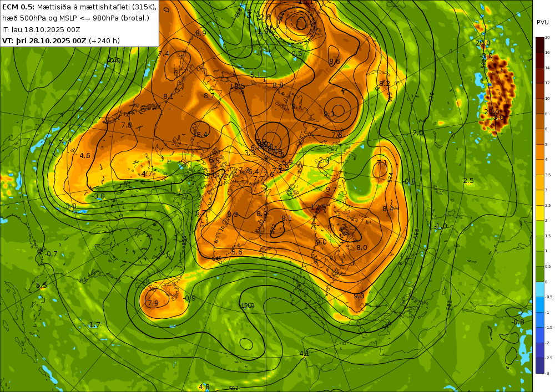This screenshot has width=555, height=392.
Task: Click the map value '7.4'
Action: pyautogui.click(x=164, y=54)
